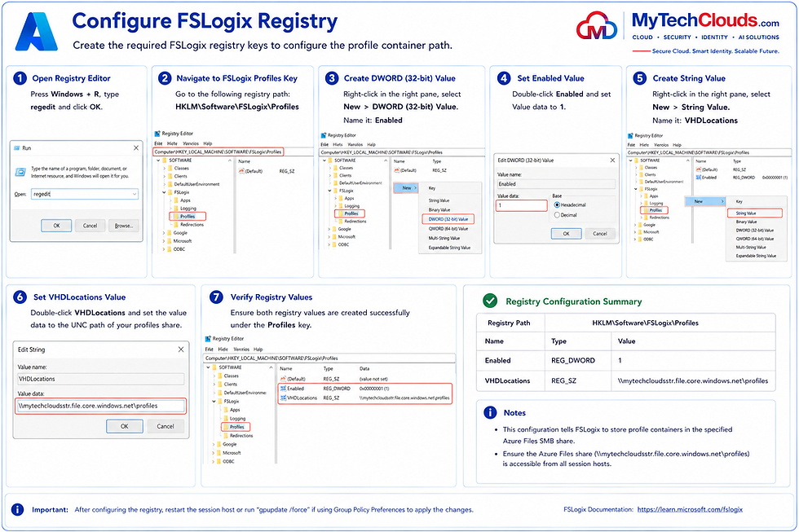This screenshot has height=532, width=799.
Task: Click the REG_DWORD cell in the summary table
Action: pyautogui.click(x=572, y=360)
